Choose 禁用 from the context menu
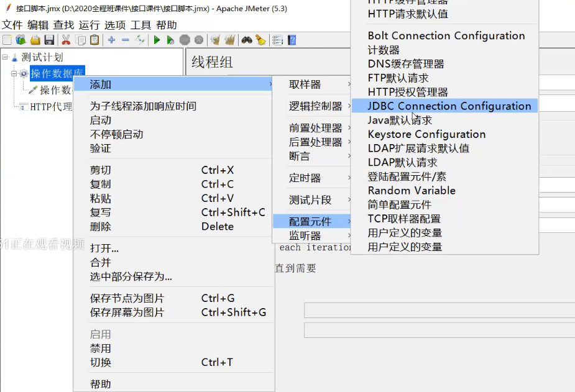 click(101, 349)
